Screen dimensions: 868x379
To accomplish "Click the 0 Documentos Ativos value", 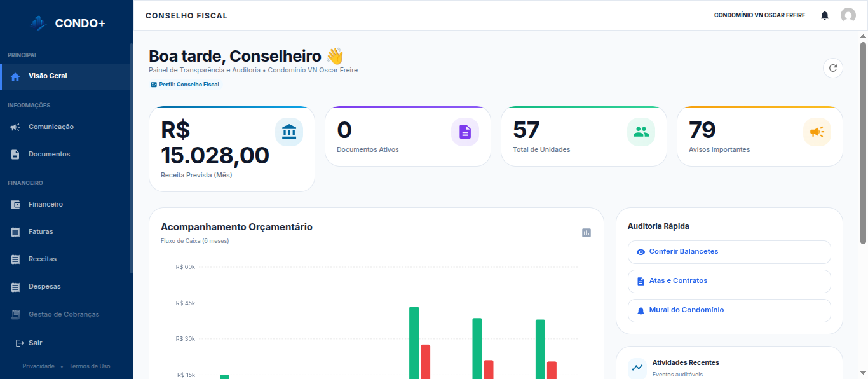I will (x=344, y=130).
